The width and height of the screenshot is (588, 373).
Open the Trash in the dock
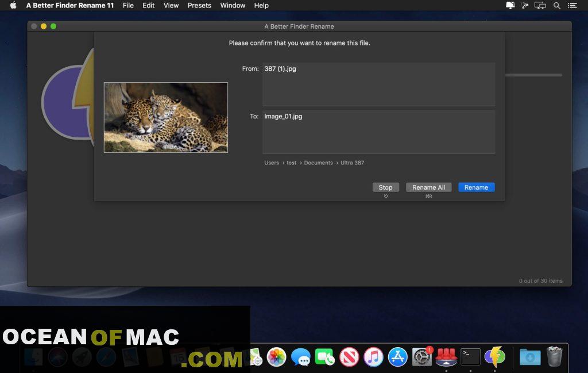[x=554, y=356]
